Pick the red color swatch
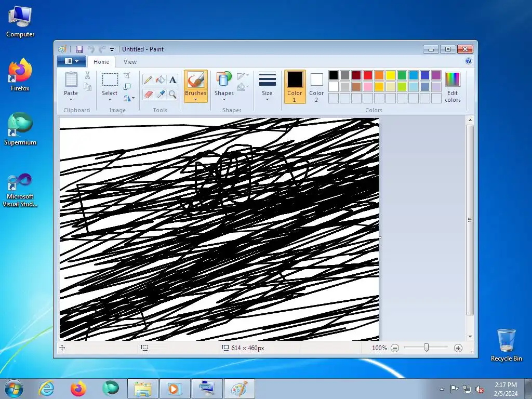This screenshot has height=399, width=532. pos(368,75)
